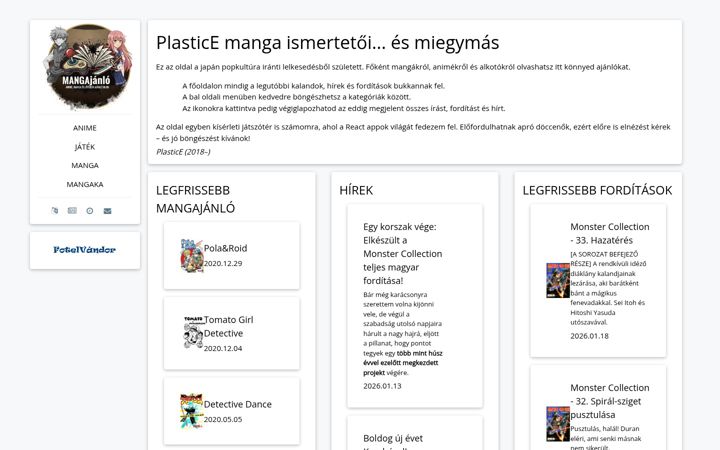Click Monster Collection 33. Hazatérés cover thumbnail

pos(558,281)
